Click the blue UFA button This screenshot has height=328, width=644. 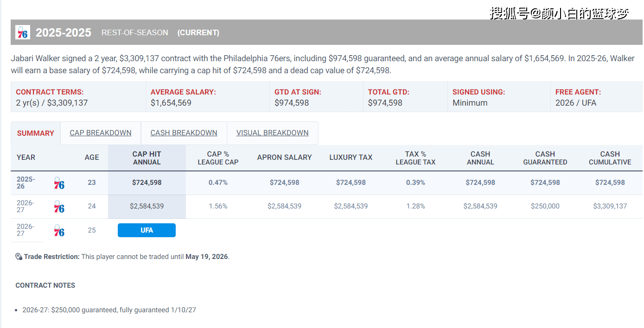[x=147, y=230]
